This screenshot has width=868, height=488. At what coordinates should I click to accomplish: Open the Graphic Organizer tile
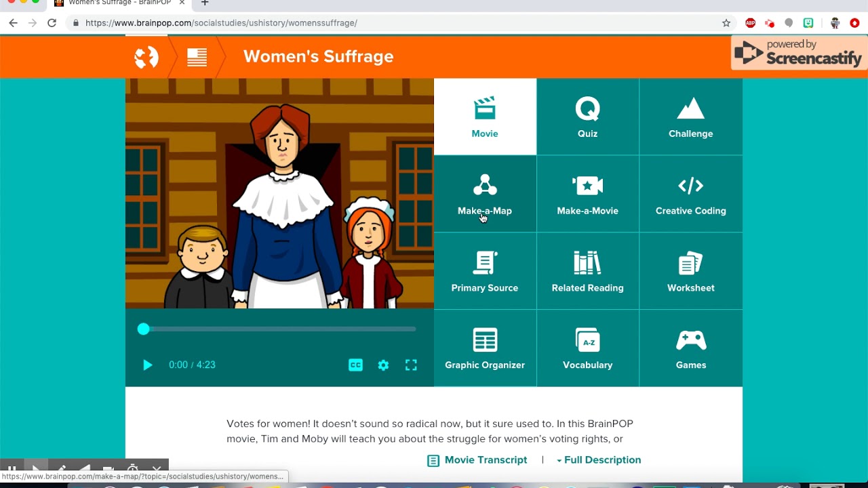[x=485, y=348]
